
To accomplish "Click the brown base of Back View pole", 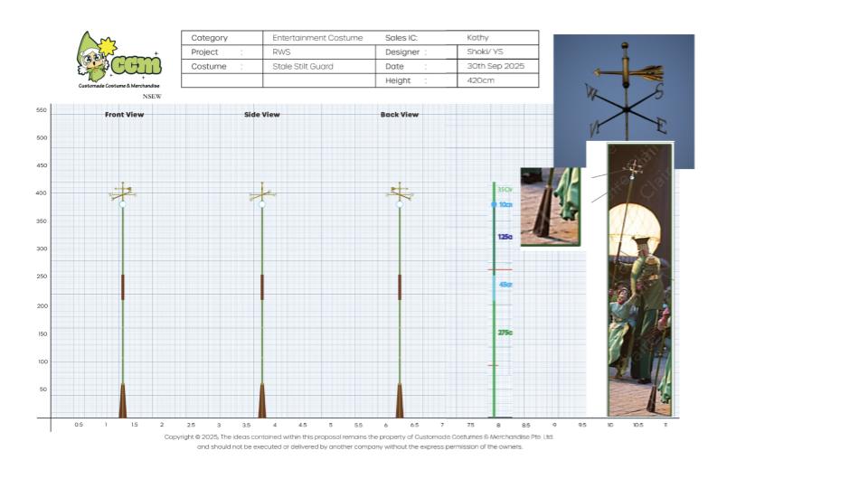I will point(400,400).
